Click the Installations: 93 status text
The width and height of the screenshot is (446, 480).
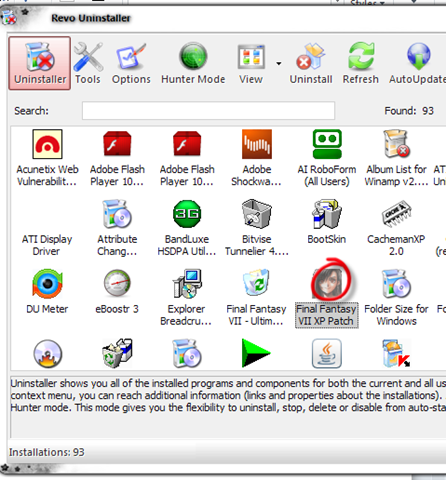coord(47,452)
